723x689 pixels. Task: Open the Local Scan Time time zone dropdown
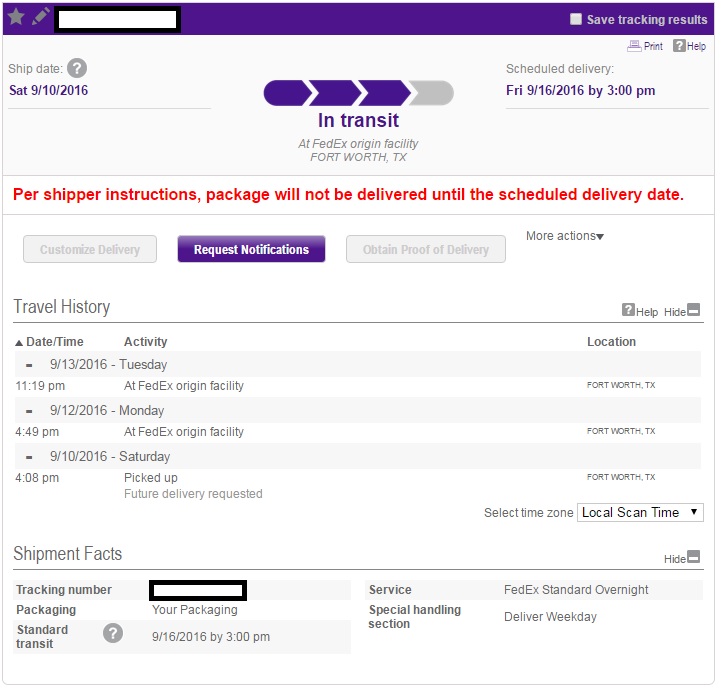tap(640, 512)
